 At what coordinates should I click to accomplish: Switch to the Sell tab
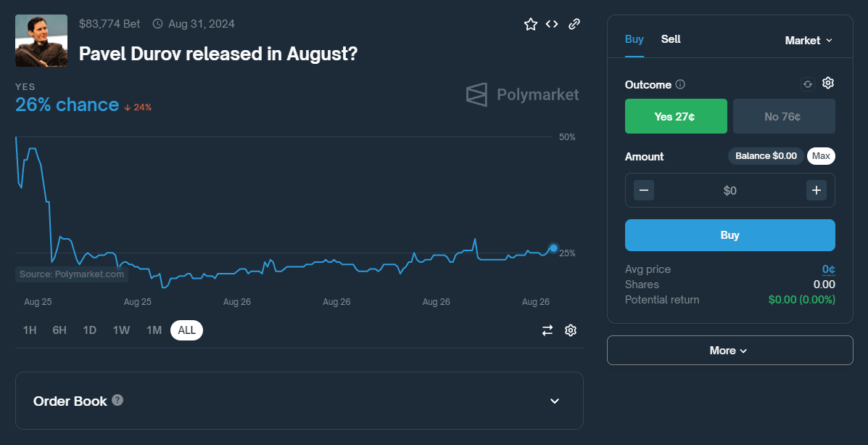pyautogui.click(x=671, y=39)
